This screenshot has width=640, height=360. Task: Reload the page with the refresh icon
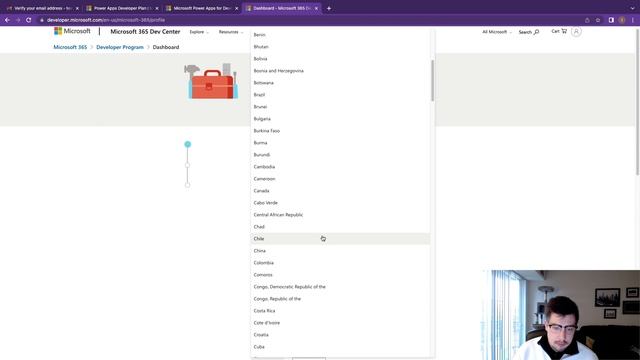[x=29, y=20]
